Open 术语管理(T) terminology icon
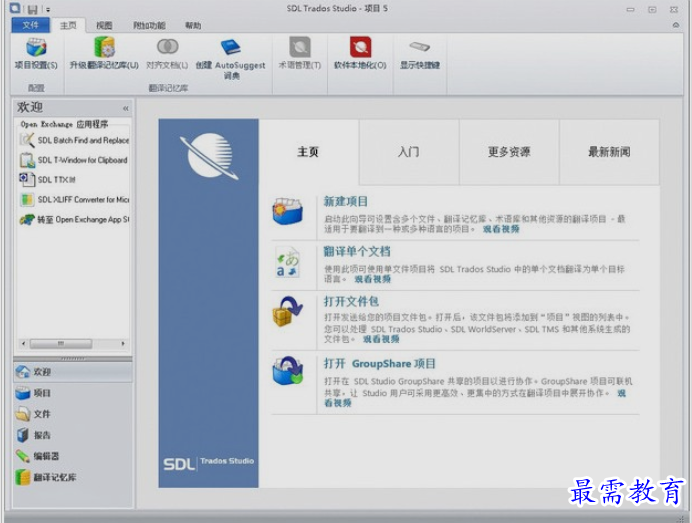 pos(300,47)
